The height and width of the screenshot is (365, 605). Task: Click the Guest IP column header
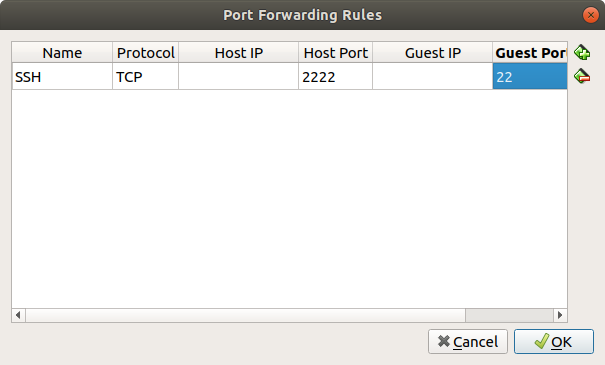point(433,53)
